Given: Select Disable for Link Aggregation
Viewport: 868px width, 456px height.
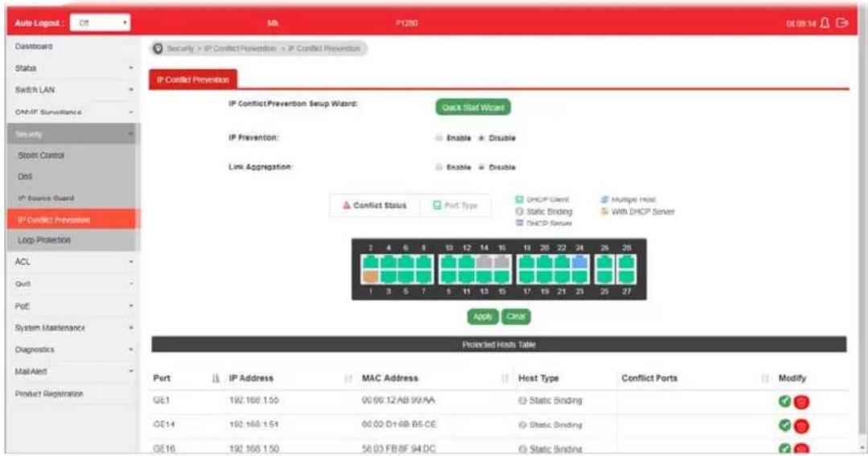Looking at the screenshot, I should [x=482, y=167].
